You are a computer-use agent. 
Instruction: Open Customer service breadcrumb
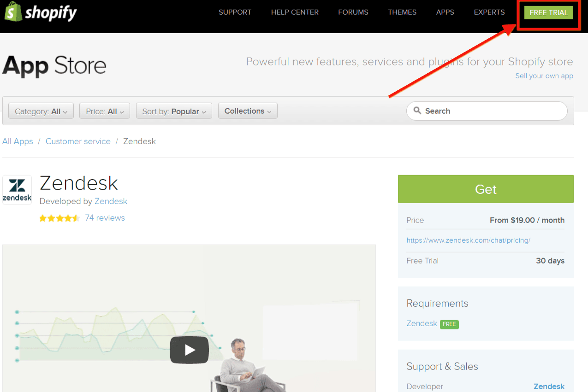78,141
